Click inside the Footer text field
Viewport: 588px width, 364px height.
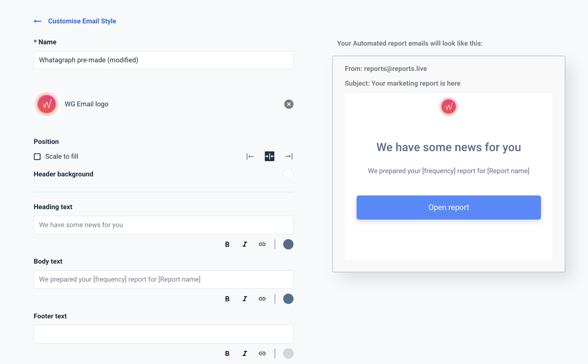[164, 334]
